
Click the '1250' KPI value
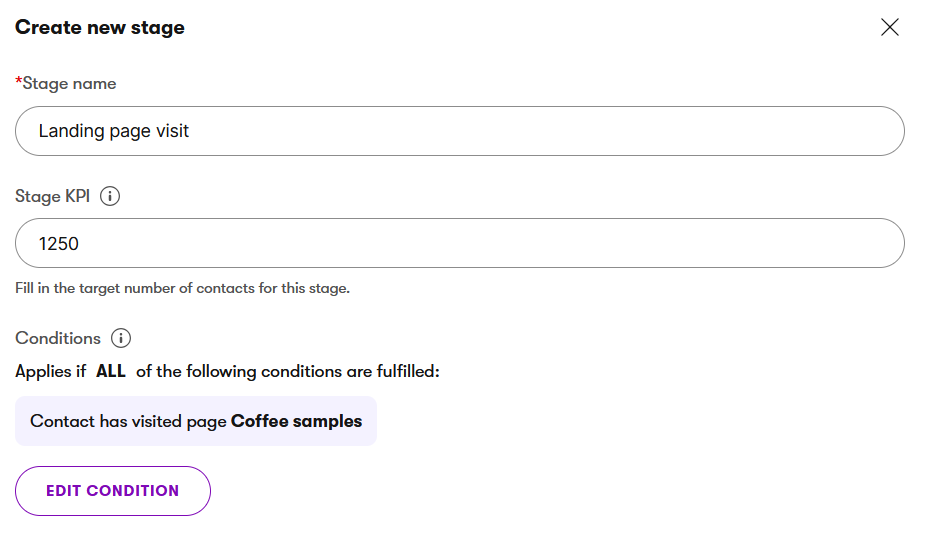click(x=59, y=243)
